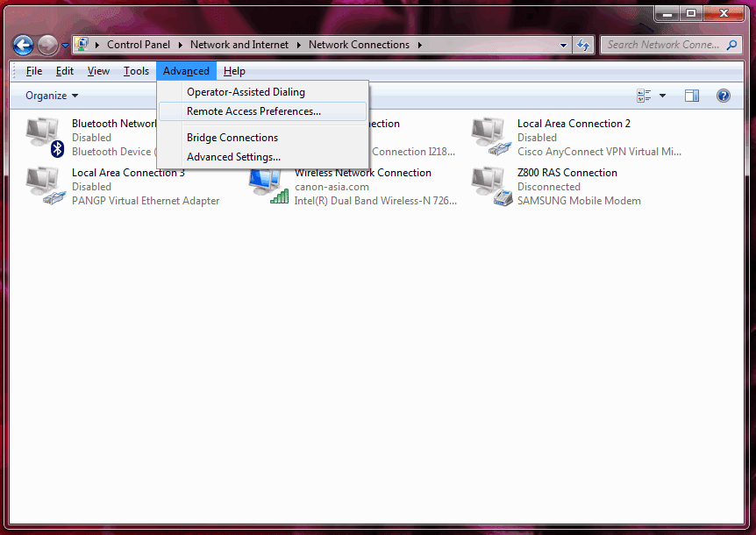Viewport: 756px width, 535px height.
Task: Expand arrow after Control Panel breadcrumb
Action: pos(180,45)
